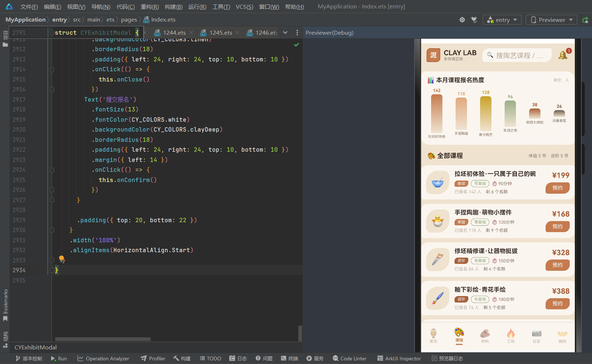Switch to the 1245.ets editor tab
Screen dimensions: 592x364
pyautogui.click(x=220, y=33)
